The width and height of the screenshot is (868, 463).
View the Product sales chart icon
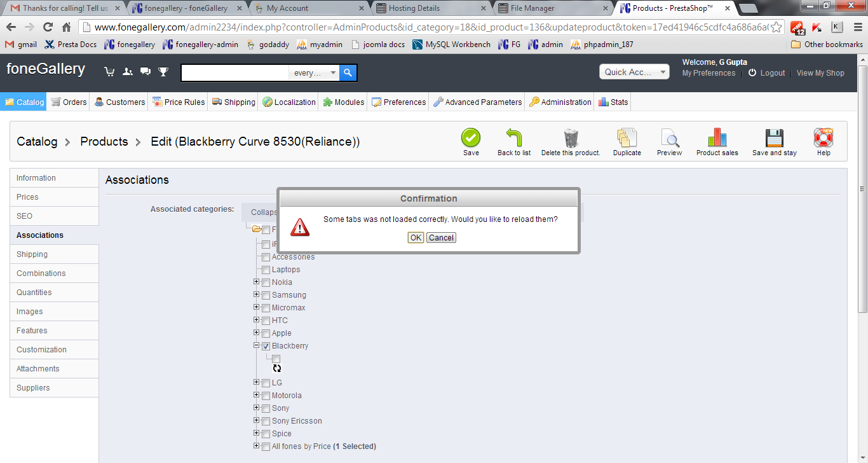(717, 138)
